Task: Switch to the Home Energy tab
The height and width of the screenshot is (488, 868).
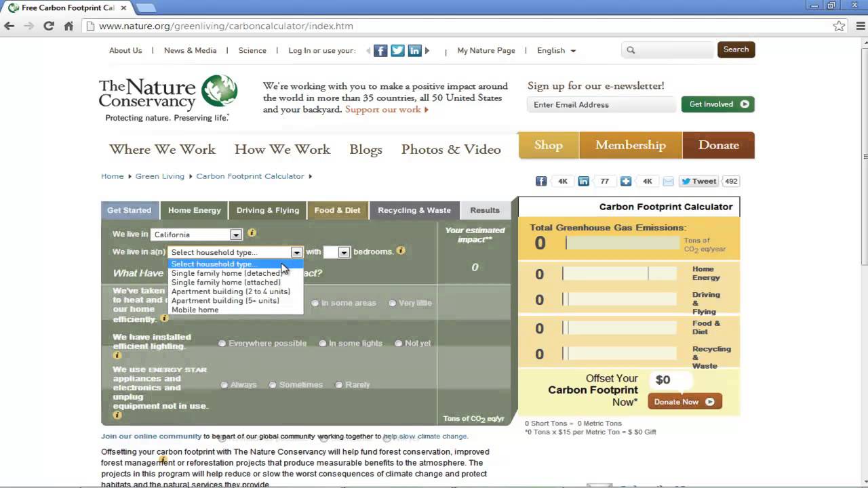Action: [x=195, y=210]
